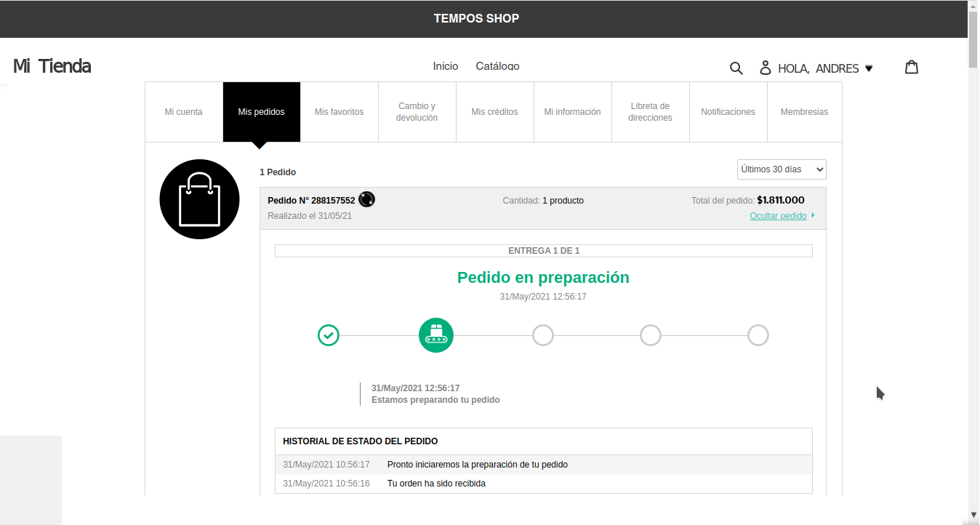Viewport: 980px width, 525px height.
Task: Go to Cambio y devolución tab
Action: tap(417, 112)
